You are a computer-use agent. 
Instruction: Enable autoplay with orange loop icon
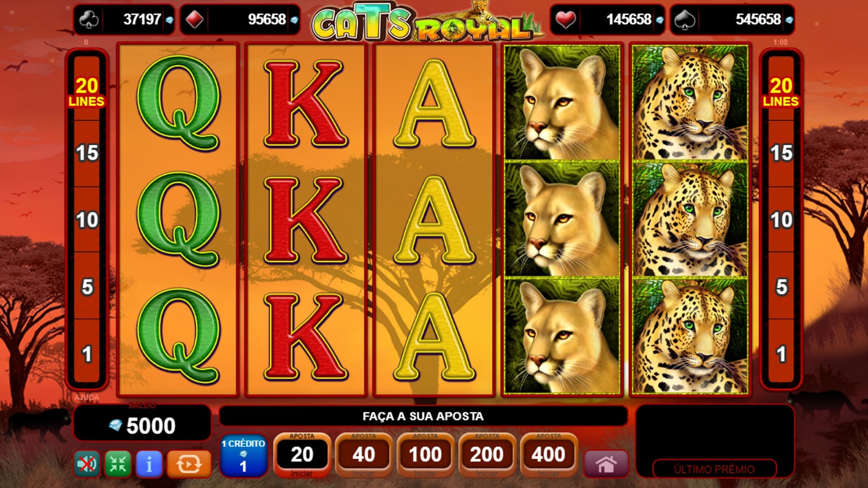click(189, 464)
